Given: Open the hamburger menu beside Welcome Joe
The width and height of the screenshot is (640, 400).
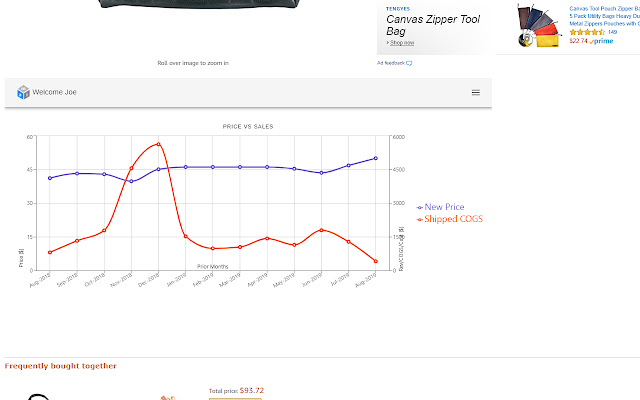Looking at the screenshot, I should tap(476, 93).
